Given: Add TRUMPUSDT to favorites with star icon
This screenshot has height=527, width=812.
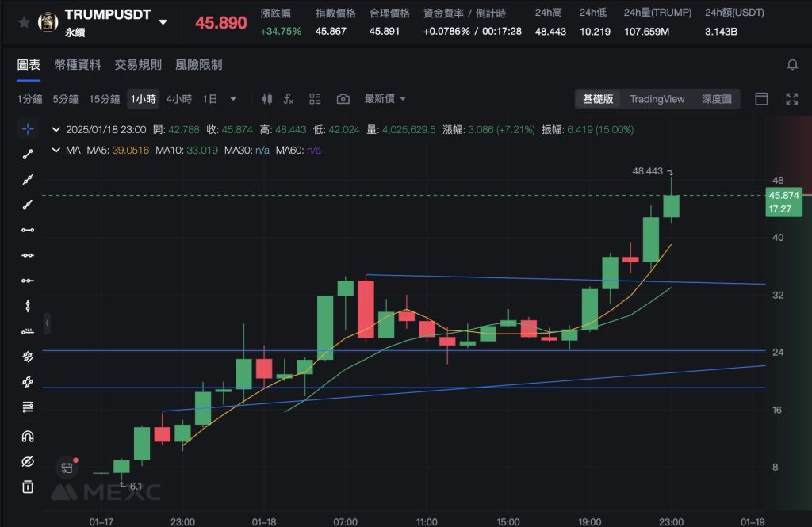Looking at the screenshot, I should click(x=24, y=22).
